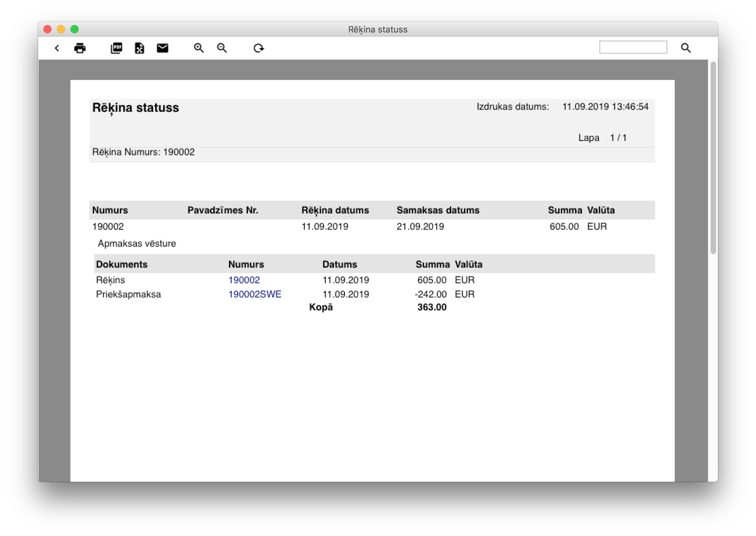Go back with the left arrow icon
This screenshot has height=536, width=756.
pyautogui.click(x=57, y=48)
